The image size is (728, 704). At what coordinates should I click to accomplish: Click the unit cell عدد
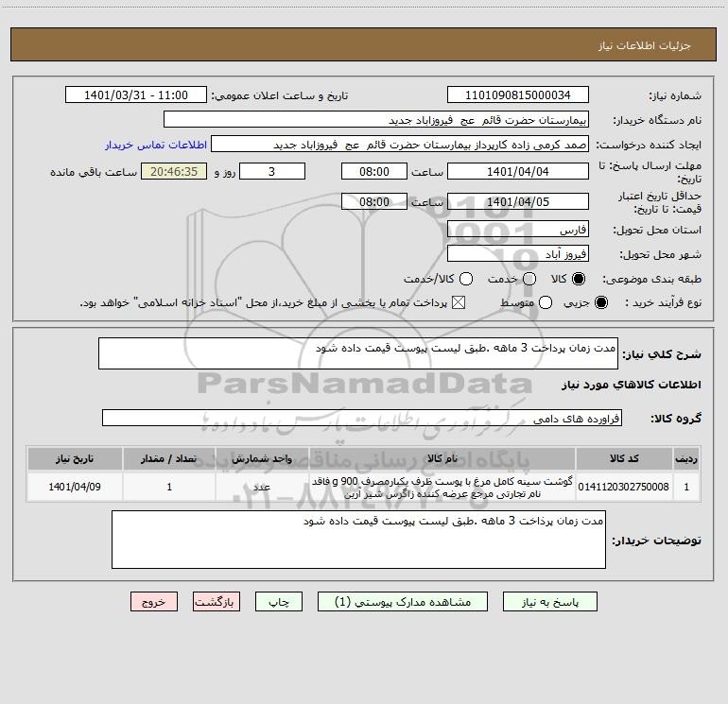click(x=262, y=487)
